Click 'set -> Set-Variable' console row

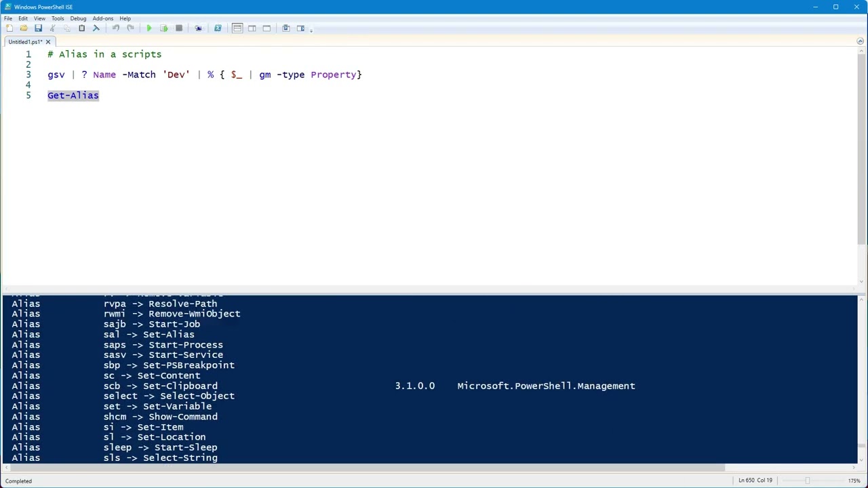(x=157, y=406)
